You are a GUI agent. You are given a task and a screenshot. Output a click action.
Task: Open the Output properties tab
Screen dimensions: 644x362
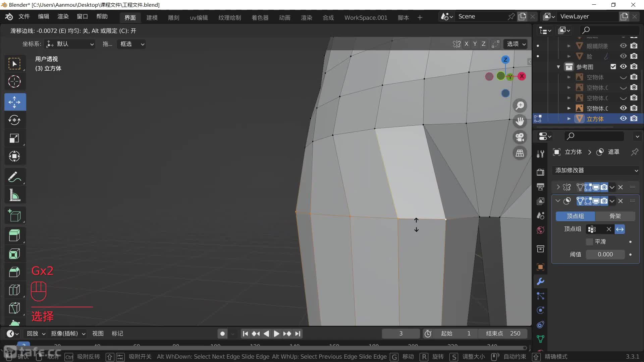540,187
